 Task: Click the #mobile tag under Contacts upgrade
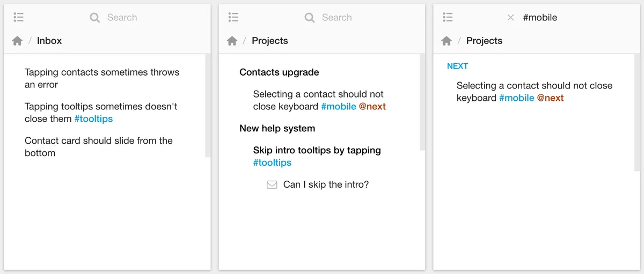pyautogui.click(x=339, y=106)
